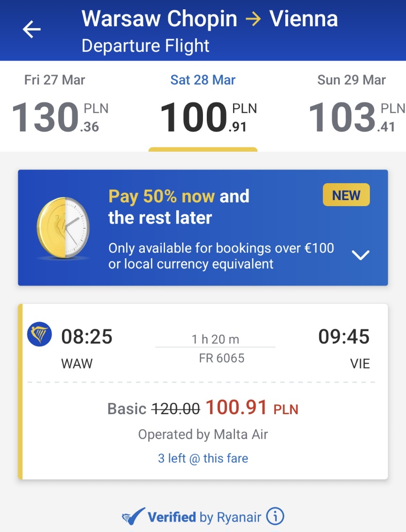Tap the Verified by Ryanair text
Viewport: 406px width, 532px height.
tap(204, 517)
